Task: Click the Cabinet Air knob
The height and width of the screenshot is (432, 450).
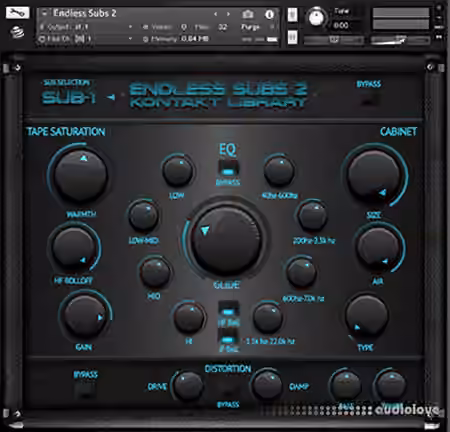Action: click(378, 249)
